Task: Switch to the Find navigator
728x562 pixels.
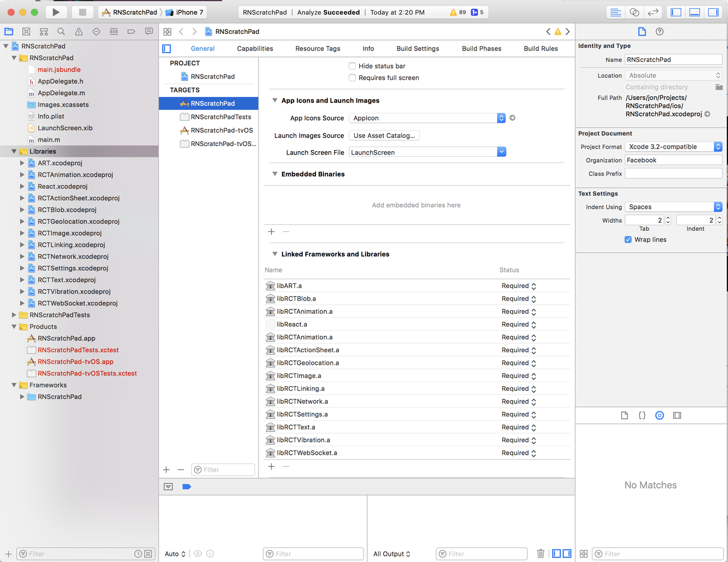Action: [x=61, y=31]
